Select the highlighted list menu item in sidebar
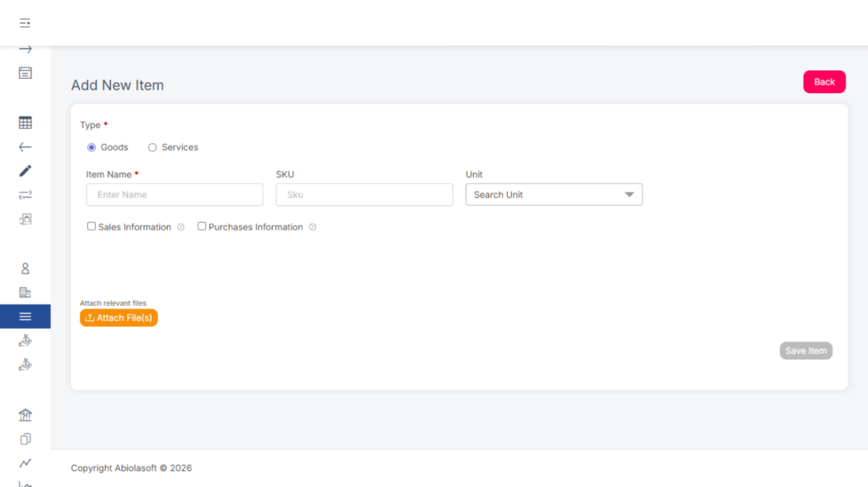The image size is (868, 487). [x=25, y=317]
